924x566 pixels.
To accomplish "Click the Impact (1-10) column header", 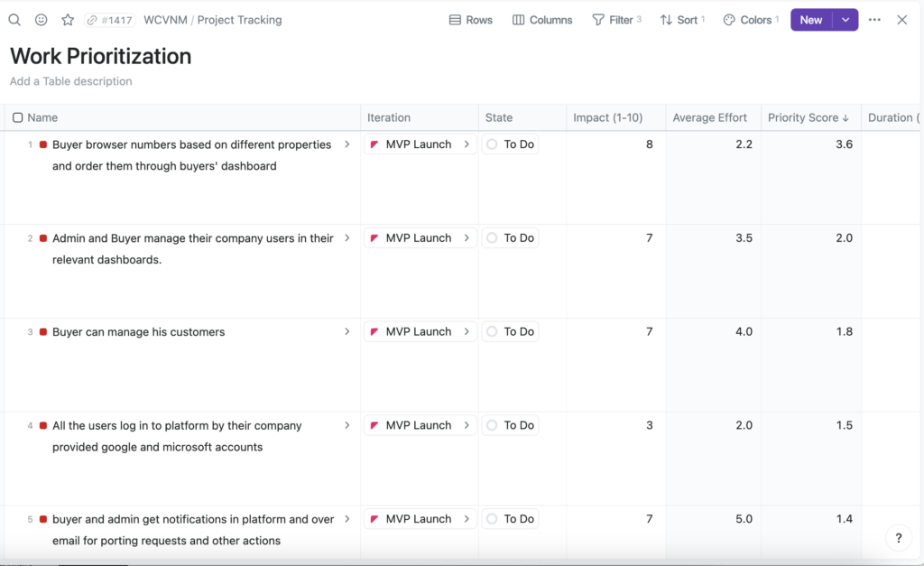I will 608,118.
